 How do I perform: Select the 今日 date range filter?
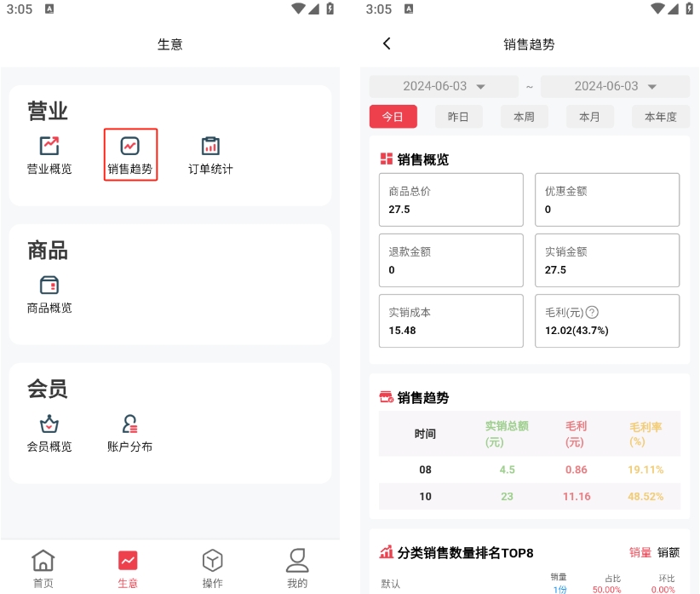(x=393, y=117)
